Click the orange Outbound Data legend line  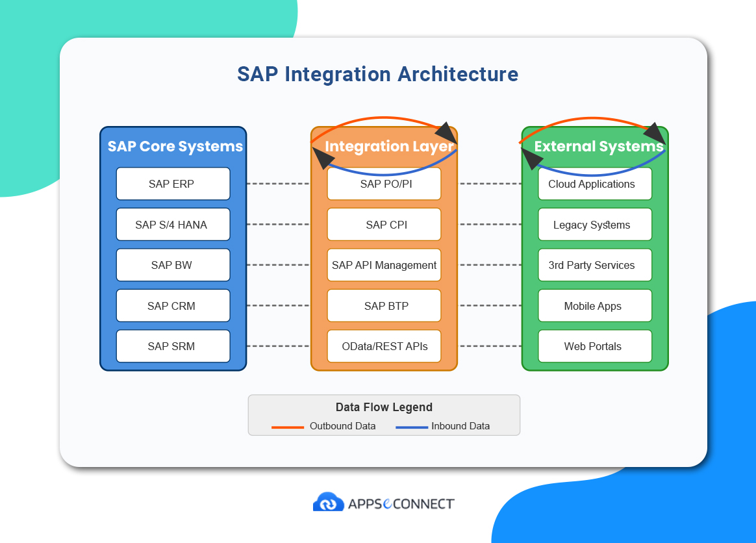tap(288, 427)
